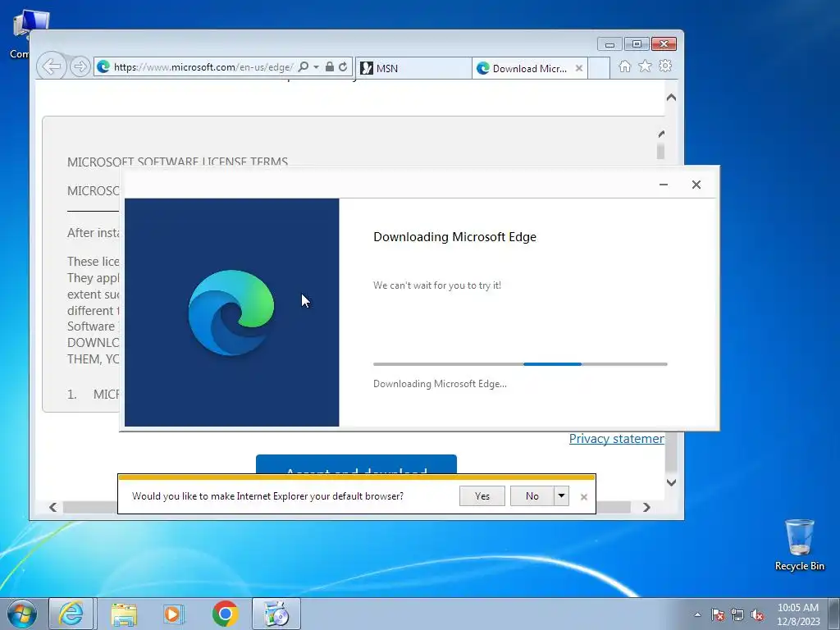This screenshot has width=840, height=630.
Task: Refresh the page with the reload icon
Action: coord(343,66)
